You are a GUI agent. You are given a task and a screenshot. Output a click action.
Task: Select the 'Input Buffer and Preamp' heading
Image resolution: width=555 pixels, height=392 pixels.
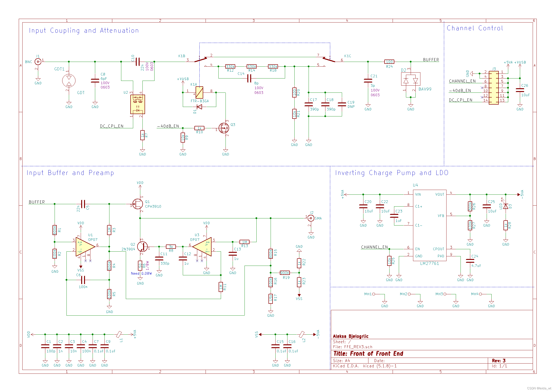(70, 173)
